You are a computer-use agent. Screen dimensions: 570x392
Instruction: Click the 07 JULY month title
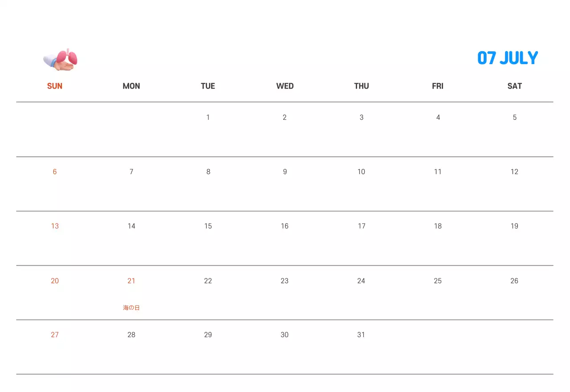click(508, 58)
